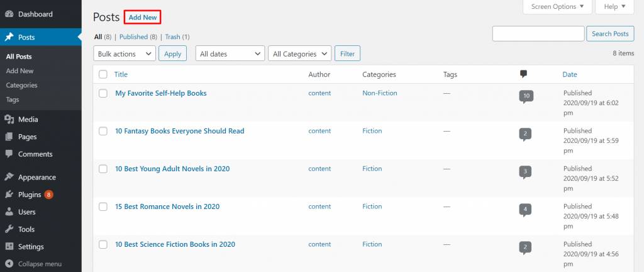The image size is (644, 272).
Task: Open the All Categories dropdown
Action: (299, 54)
